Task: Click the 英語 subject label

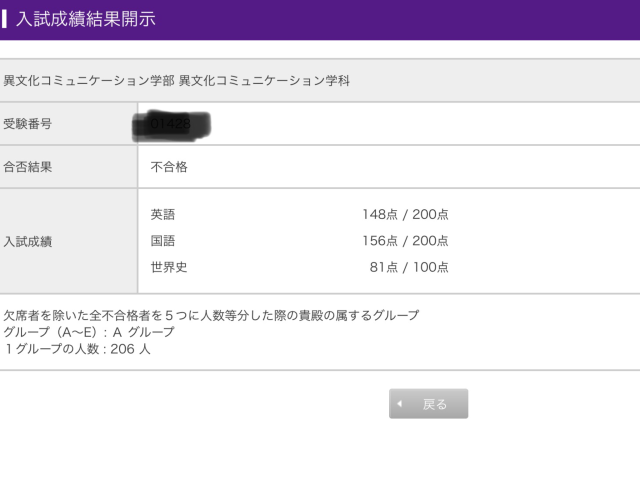Action: [162, 214]
